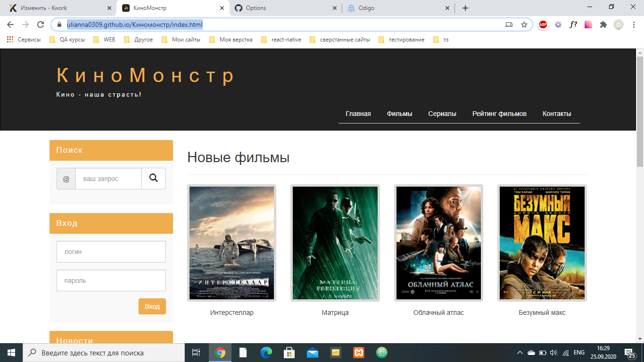Open Рейтинг фильмов in site navigation
Screen dimensions: 644x362
click(x=499, y=114)
